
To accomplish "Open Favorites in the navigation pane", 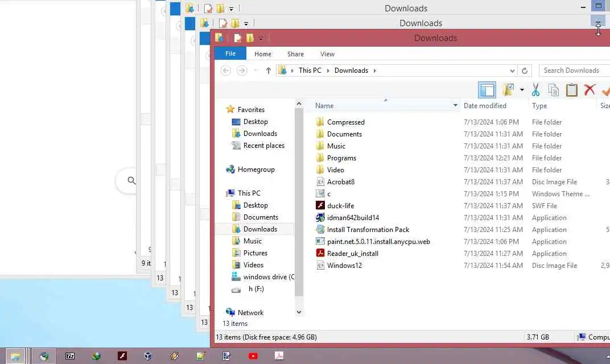I will (x=251, y=110).
